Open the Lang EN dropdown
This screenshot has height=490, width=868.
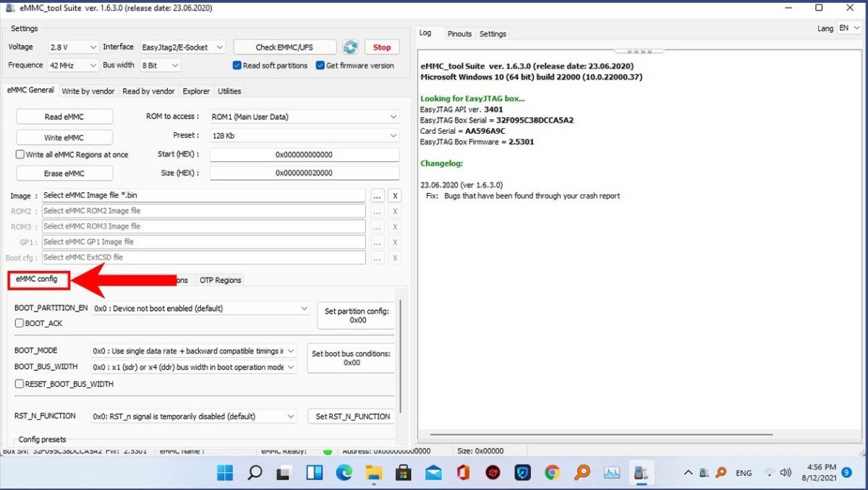click(x=850, y=28)
